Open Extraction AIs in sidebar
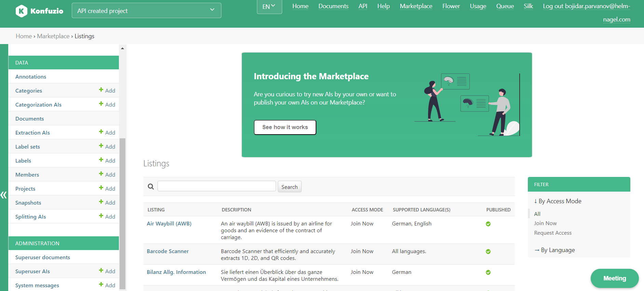644x291 pixels. pos(32,133)
